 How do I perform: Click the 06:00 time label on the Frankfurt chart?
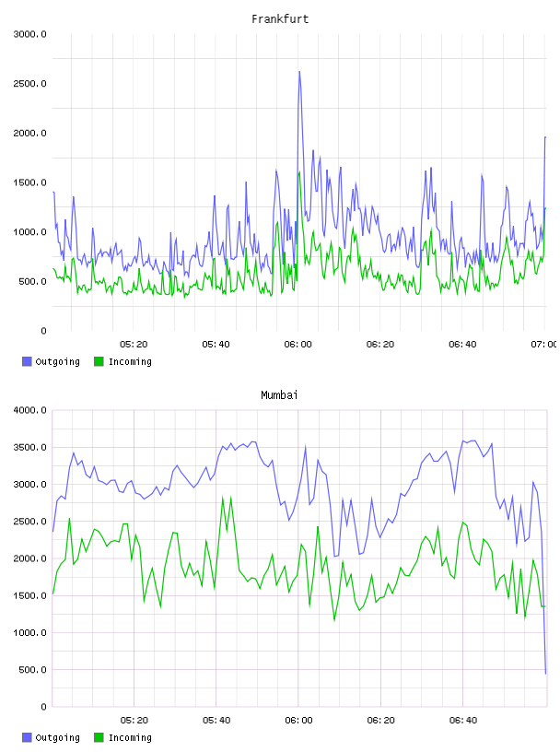[297, 345]
